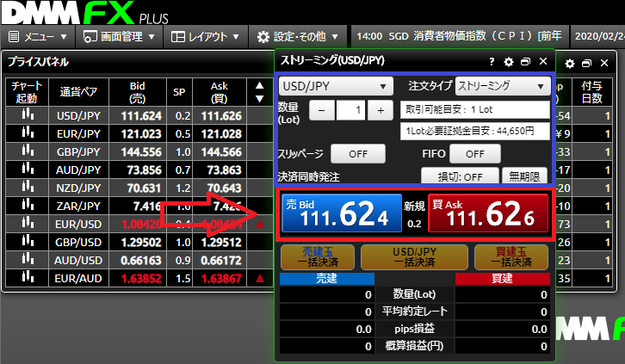The image size is (625, 364).
Task: Click red 買 Ask 111.626 buy button
Action: pos(488,213)
